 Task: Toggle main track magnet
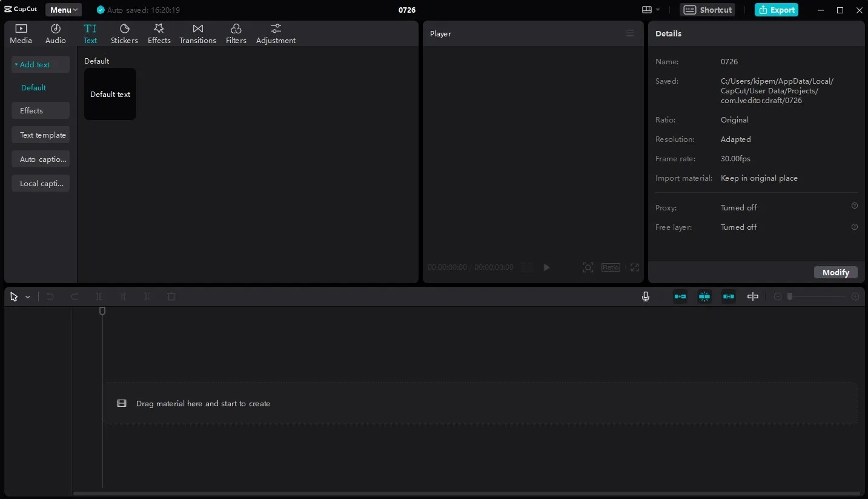pos(680,296)
